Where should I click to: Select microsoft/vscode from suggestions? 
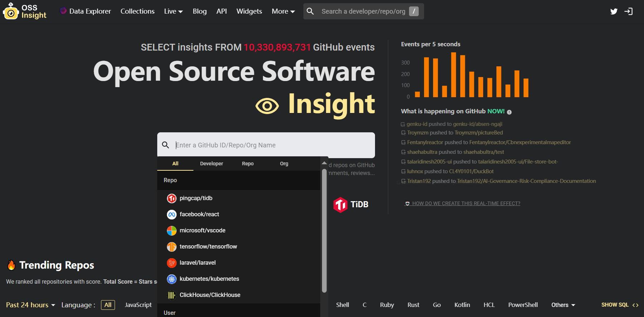coord(239,231)
